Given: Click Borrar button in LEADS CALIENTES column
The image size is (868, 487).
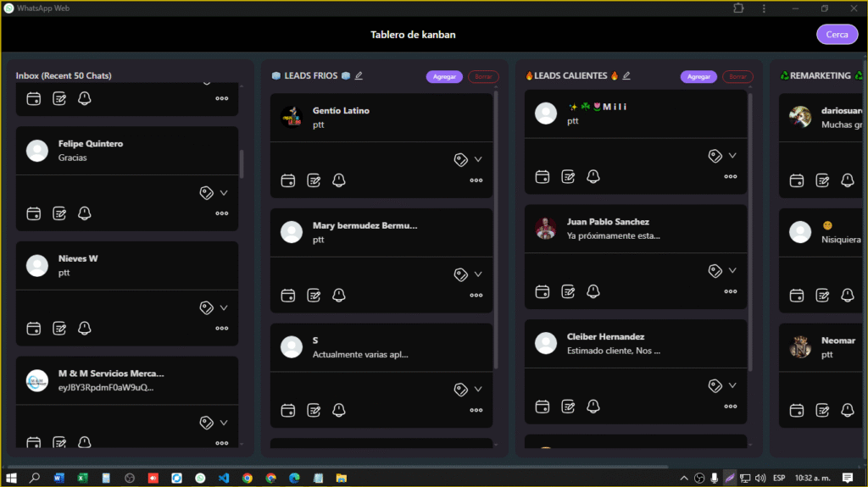Looking at the screenshot, I should point(737,77).
